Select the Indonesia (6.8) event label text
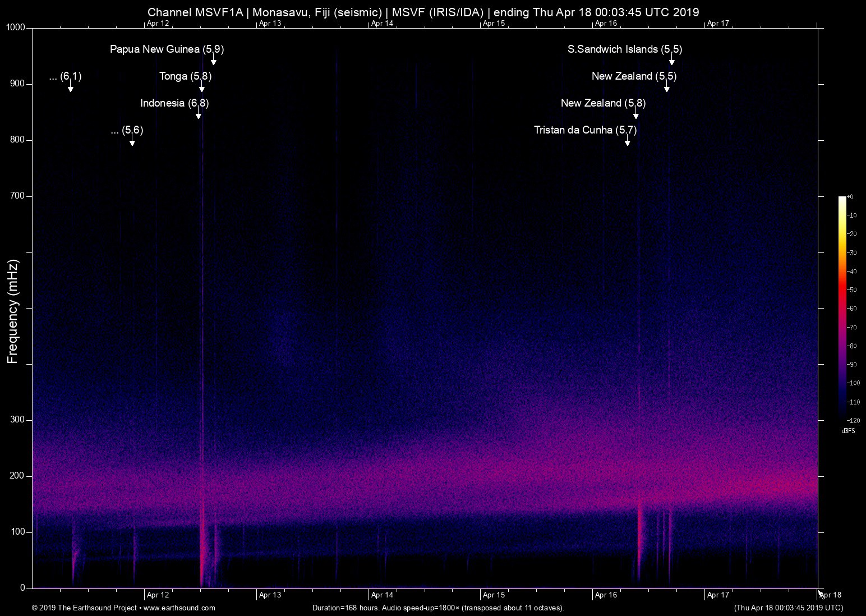Screen dimensions: 866x616 point(174,103)
